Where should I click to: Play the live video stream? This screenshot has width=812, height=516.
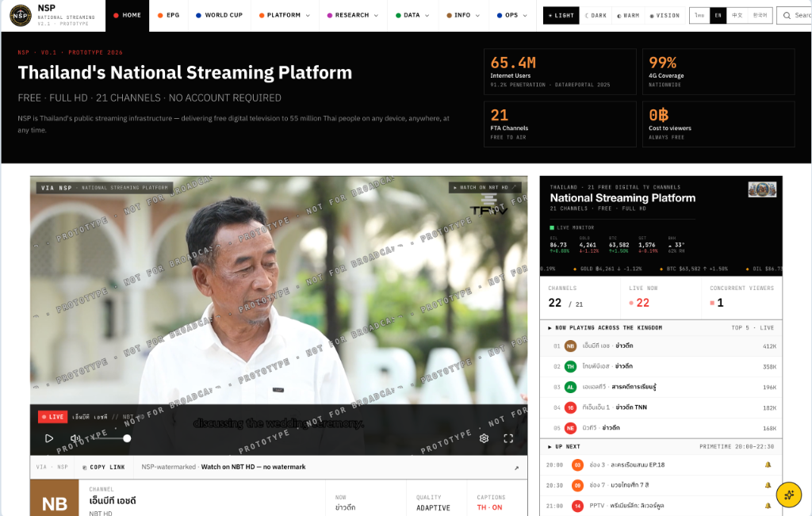click(x=48, y=438)
